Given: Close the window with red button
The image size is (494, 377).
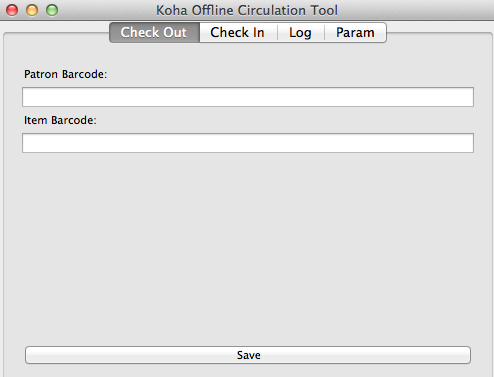Looking at the screenshot, I should click(12, 10).
